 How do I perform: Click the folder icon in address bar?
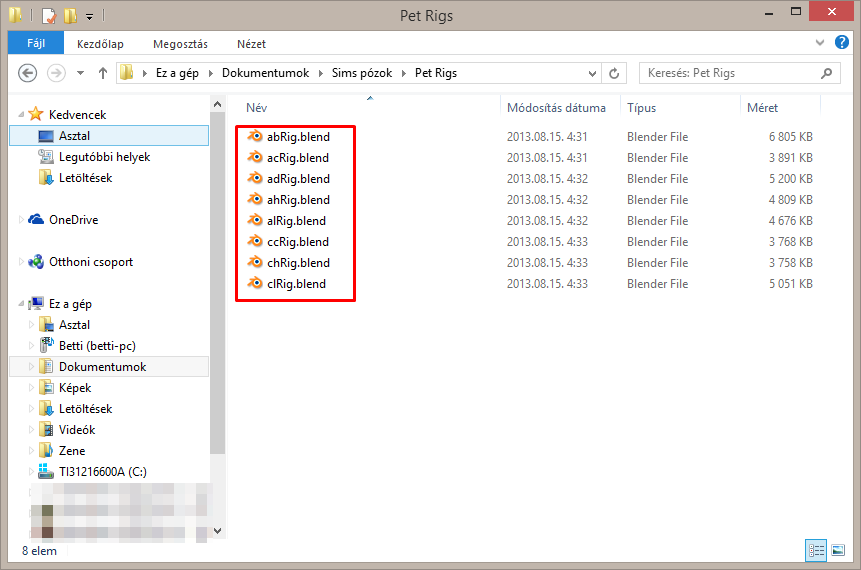pos(127,72)
